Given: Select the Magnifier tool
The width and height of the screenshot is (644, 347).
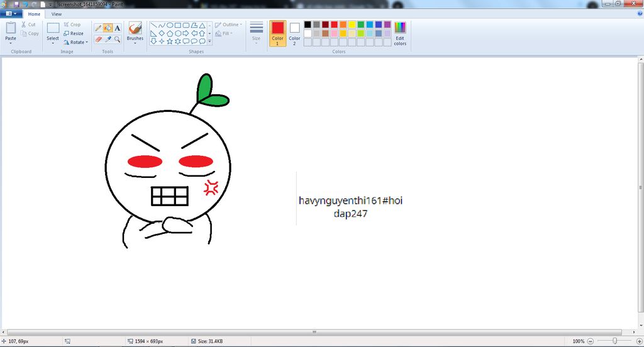Looking at the screenshot, I should (118, 40).
